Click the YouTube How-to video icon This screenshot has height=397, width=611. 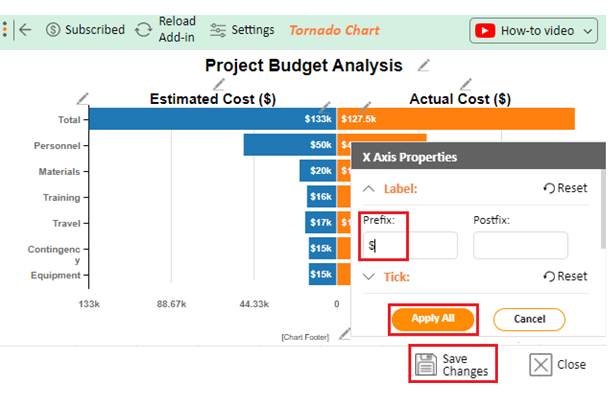pos(485,30)
